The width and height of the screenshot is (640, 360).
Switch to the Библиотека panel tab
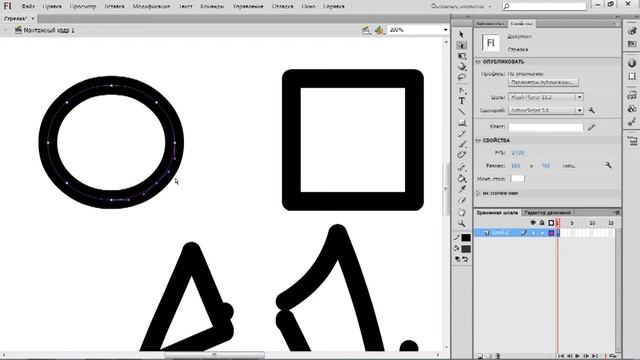490,24
